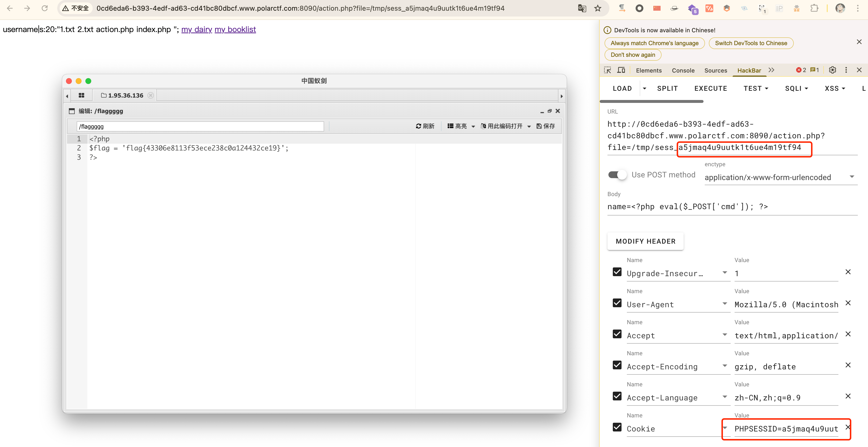Open the enctype dropdown

click(x=780, y=177)
